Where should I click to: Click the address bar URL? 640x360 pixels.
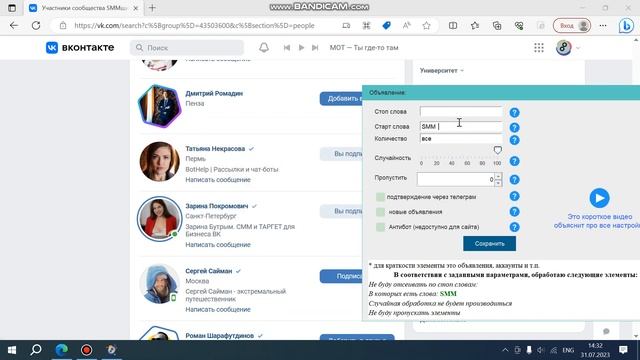coord(194,26)
